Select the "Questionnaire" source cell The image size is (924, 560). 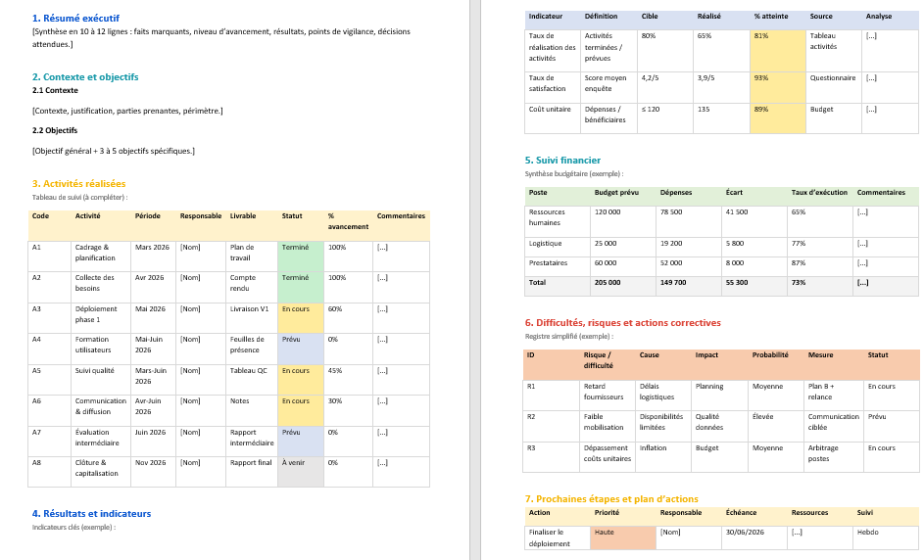pyautogui.click(x=832, y=77)
